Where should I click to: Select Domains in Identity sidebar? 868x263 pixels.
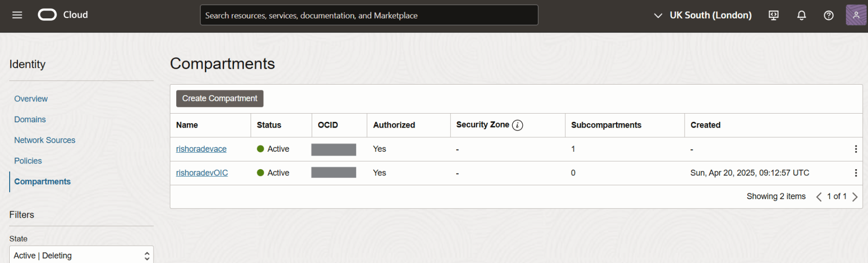pyautogui.click(x=30, y=119)
